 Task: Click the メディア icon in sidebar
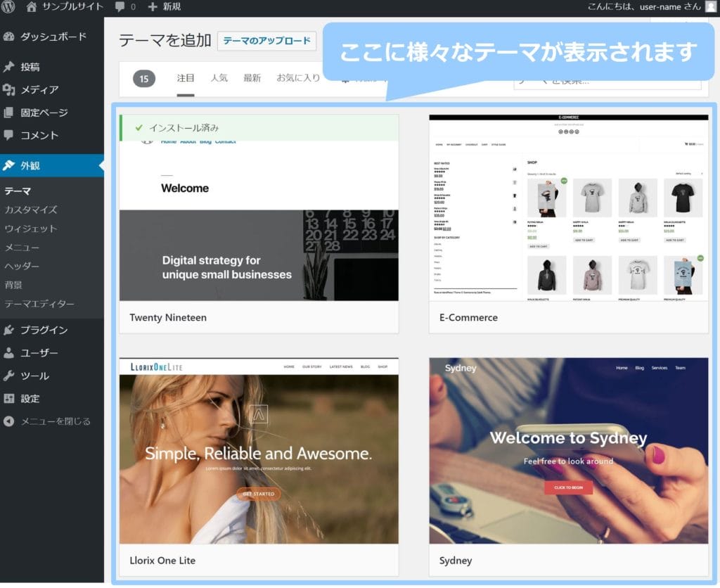9,89
